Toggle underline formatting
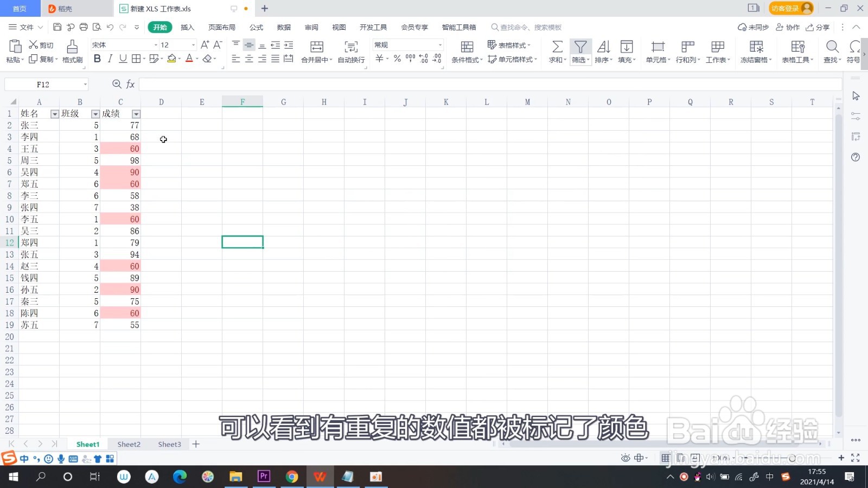The height and width of the screenshot is (488, 868). 123,59
